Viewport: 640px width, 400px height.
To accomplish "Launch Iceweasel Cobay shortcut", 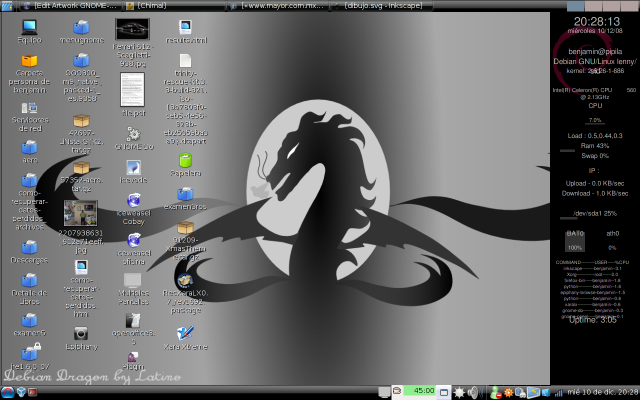I will pos(133,200).
